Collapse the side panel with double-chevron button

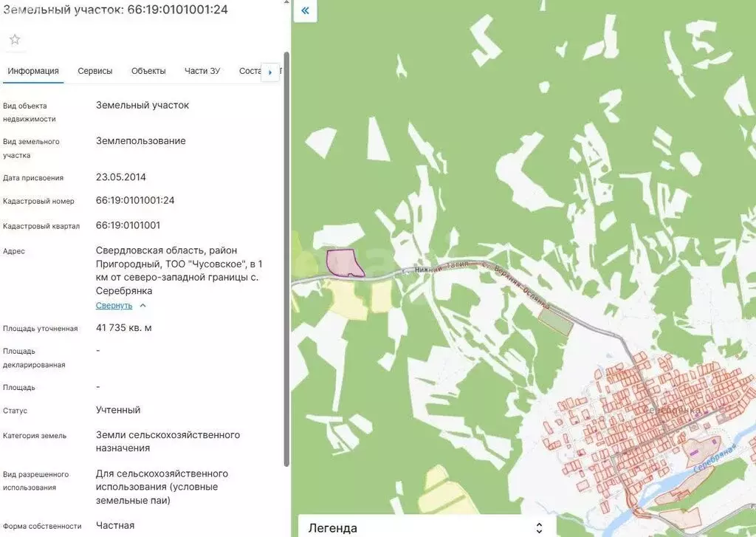click(x=305, y=11)
